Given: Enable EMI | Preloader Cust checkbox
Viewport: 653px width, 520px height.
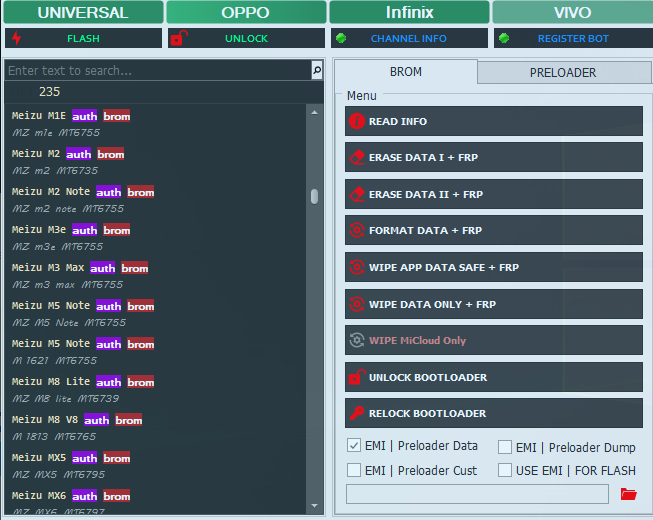Looking at the screenshot, I should click(354, 470).
